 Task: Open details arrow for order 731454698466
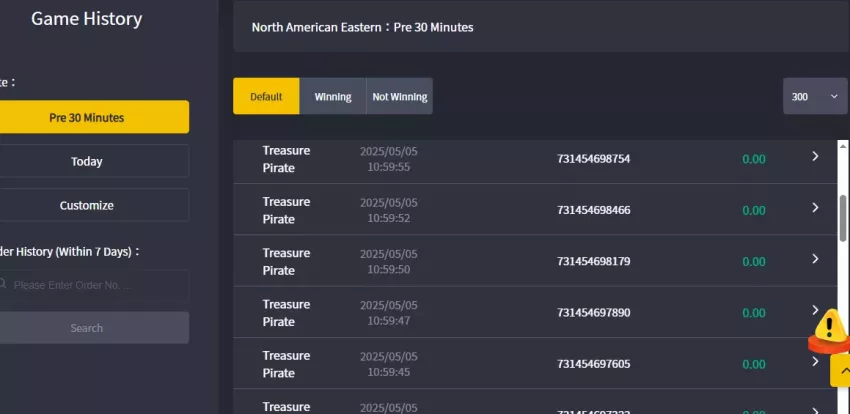(x=815, y=208)
